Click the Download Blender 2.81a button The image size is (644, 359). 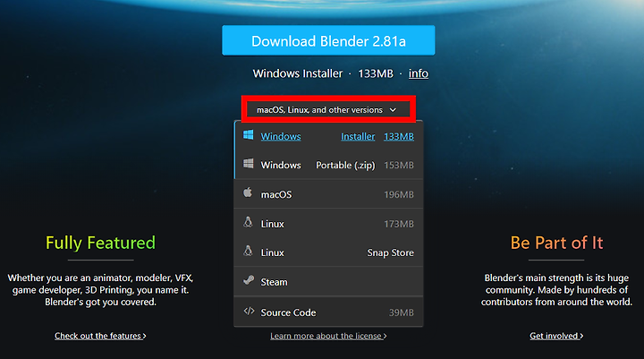coord(328,40)
